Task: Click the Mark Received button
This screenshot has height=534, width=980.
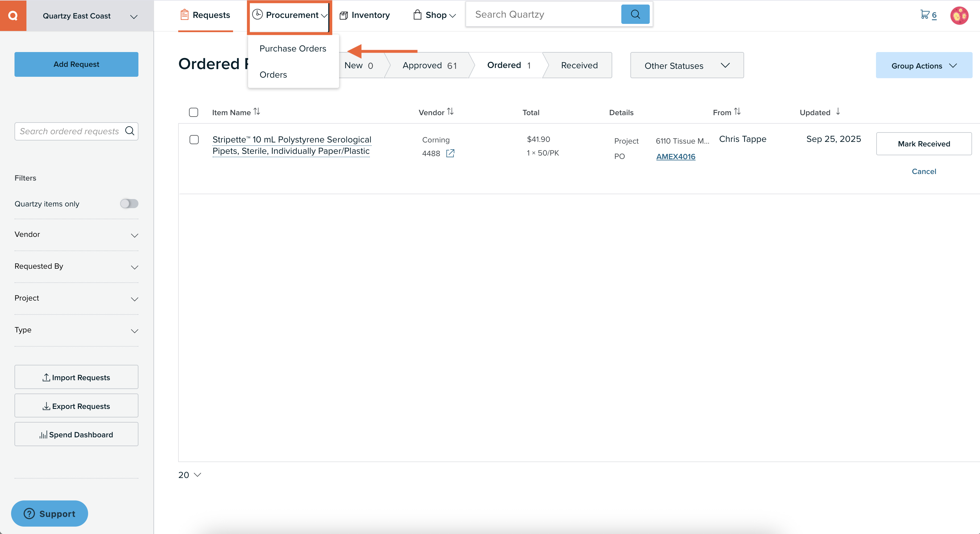Action: 924,144
